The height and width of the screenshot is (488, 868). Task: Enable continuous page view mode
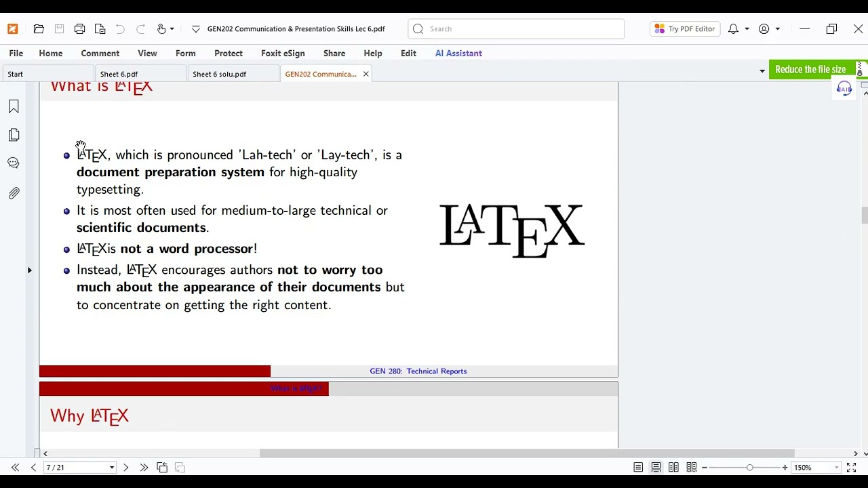point(656,468)
